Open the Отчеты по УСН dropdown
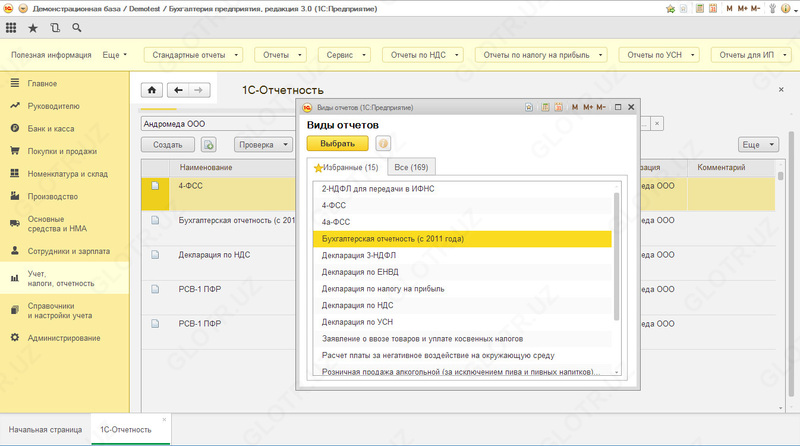 point(659,55)
